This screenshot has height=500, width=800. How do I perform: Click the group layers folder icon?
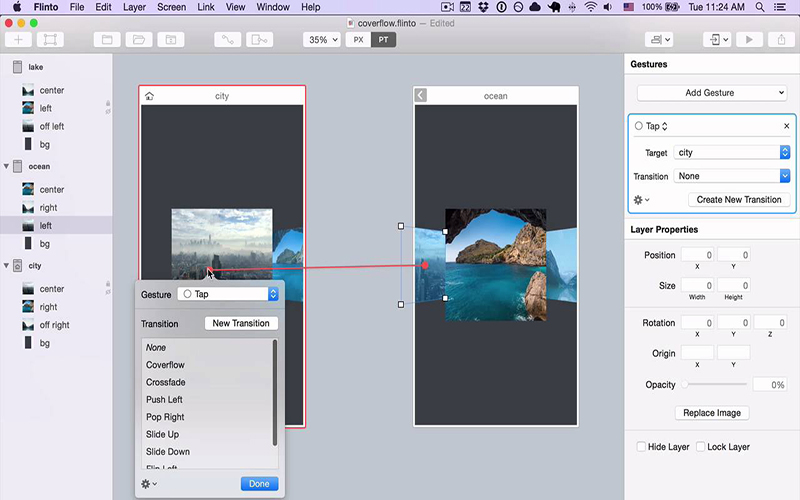tap(107, 40)
